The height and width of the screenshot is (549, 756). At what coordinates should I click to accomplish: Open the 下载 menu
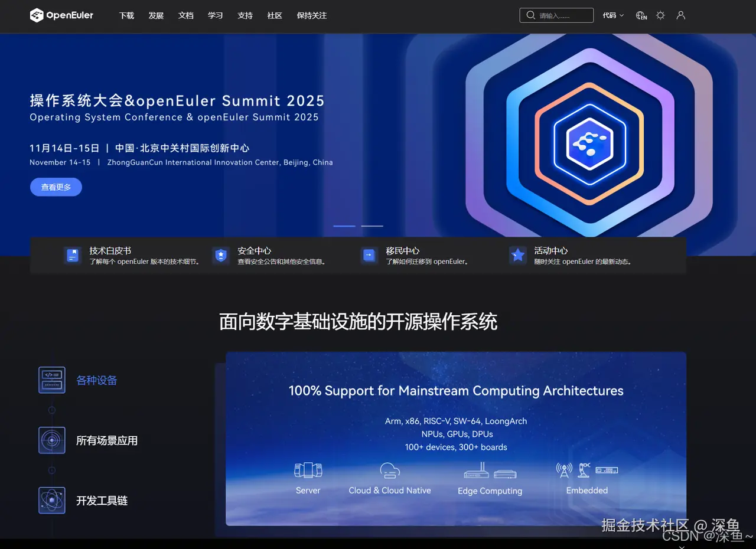coord(127,16)
